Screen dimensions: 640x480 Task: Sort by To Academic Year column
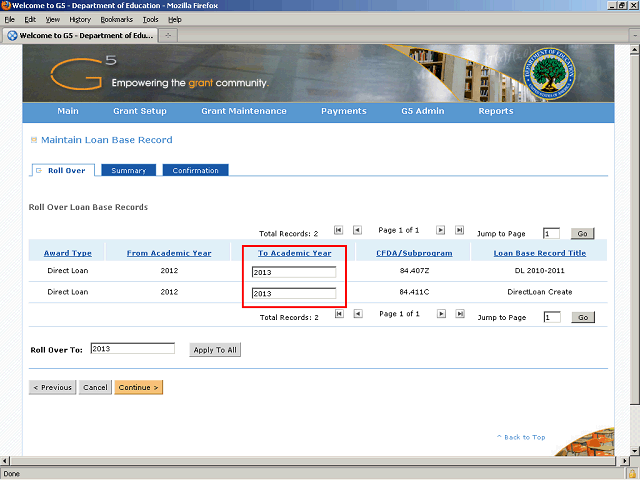294,253
